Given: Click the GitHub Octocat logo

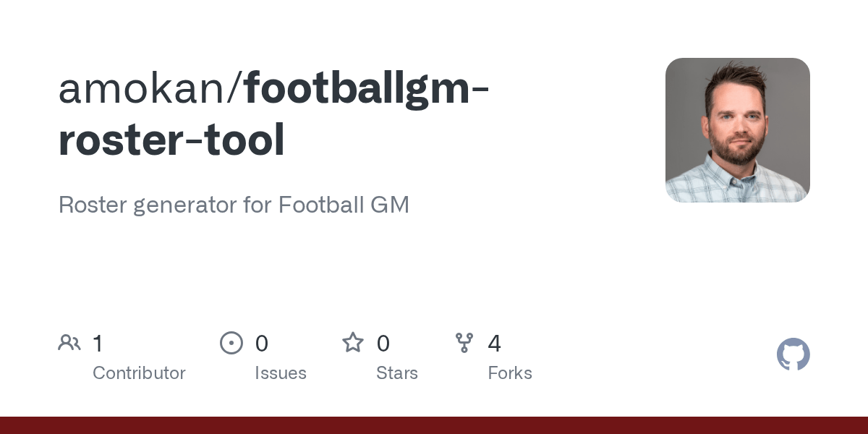Looking at the screenshot, I should pos(793,354).
